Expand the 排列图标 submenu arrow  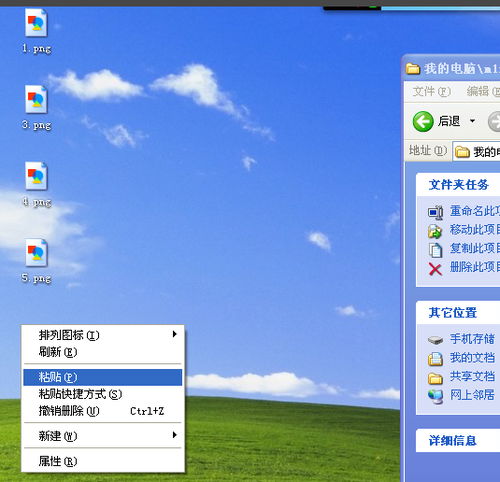point(174,334)
